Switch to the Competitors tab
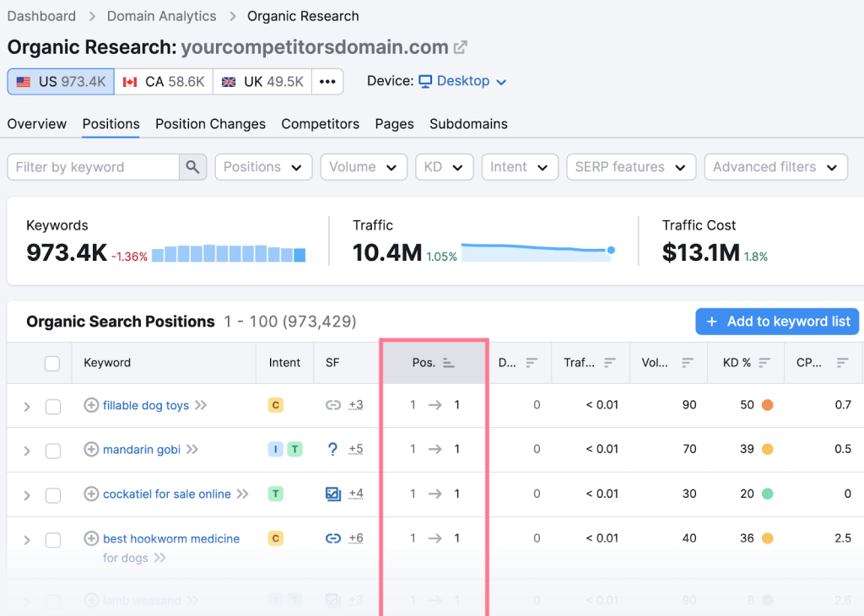Image resolution: width=864 pixels, height=616 pixels. coord(320,124)
